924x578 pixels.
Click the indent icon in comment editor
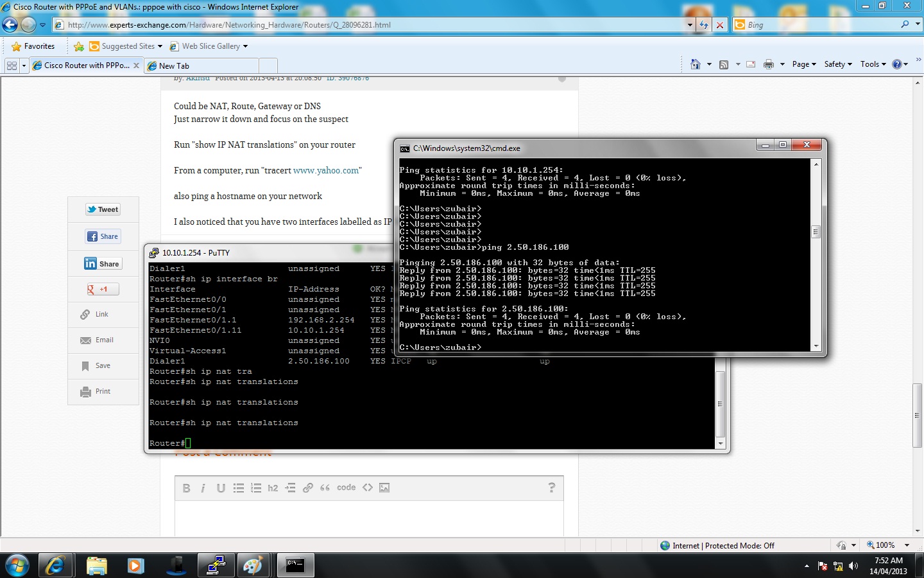[x=290, y=488]
